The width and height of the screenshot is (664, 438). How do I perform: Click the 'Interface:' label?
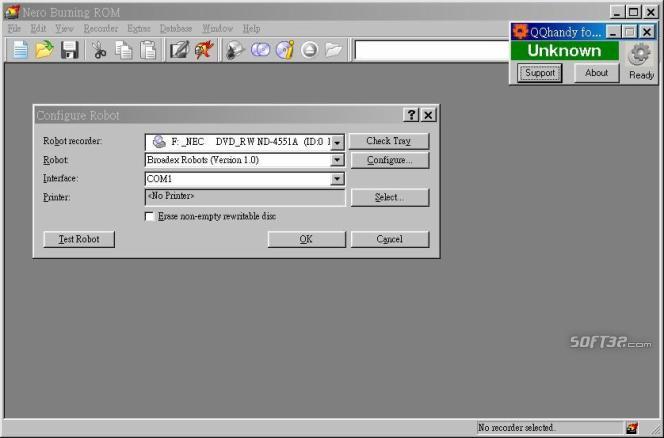pyautogui.click(x=61, y=178)
